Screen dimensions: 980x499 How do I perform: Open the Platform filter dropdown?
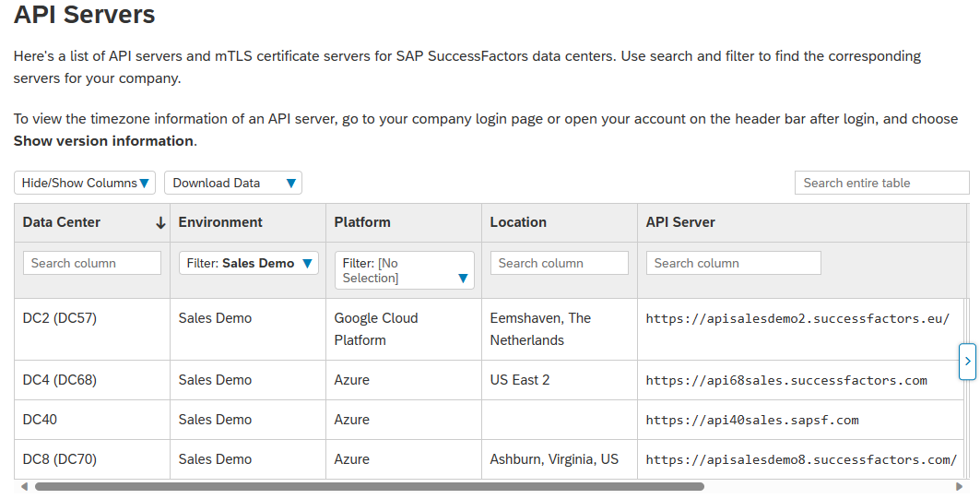tap(404, 270)
